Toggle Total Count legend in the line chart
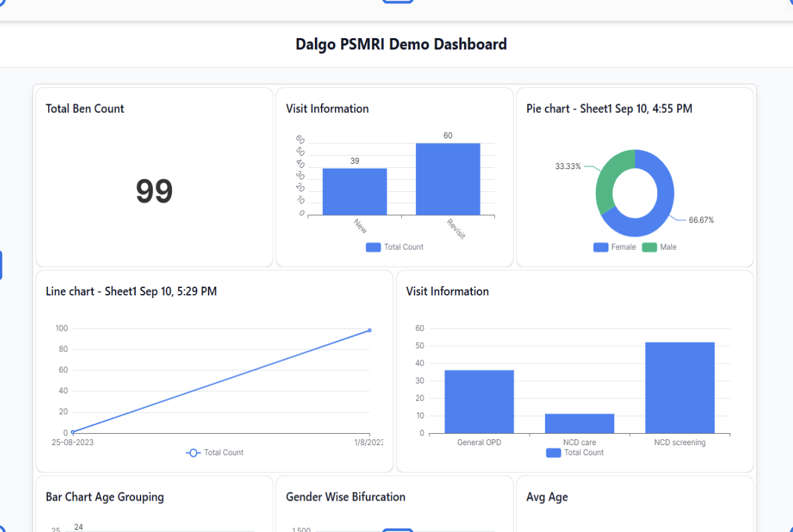Image resolution: width=793 pixels, height=532 pixels. coord(215,452)
